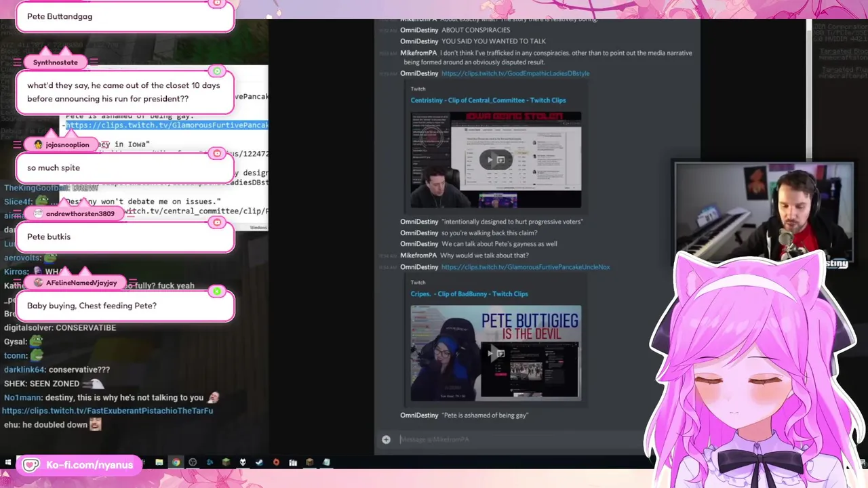Play the Pete Buttigieg Is The Devil clip
Screen dimensions: 868x488
point(491,353)
